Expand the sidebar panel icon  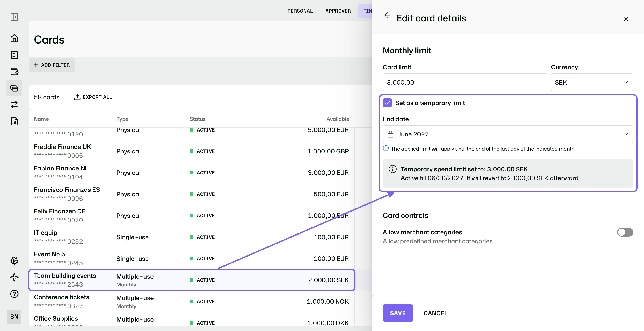pyautogui.click(x=14, y=17)
